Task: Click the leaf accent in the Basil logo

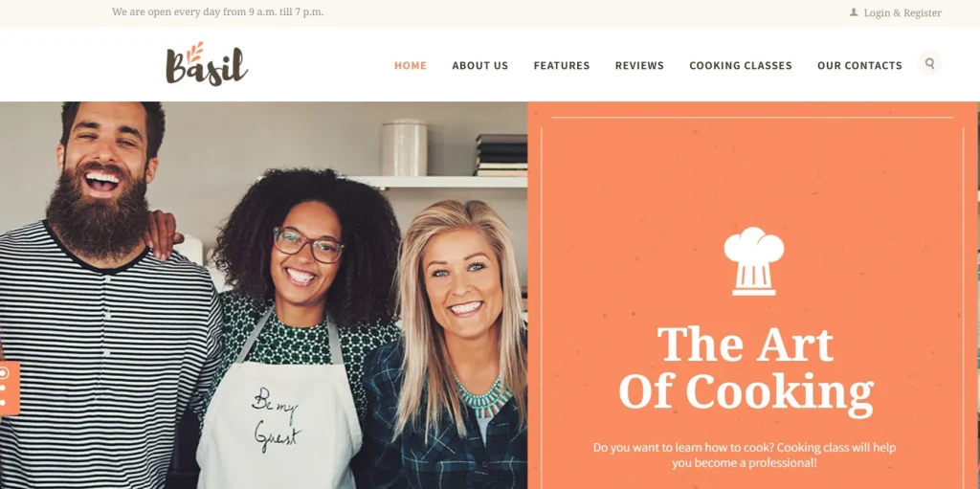Action: (x=195, y=52)
